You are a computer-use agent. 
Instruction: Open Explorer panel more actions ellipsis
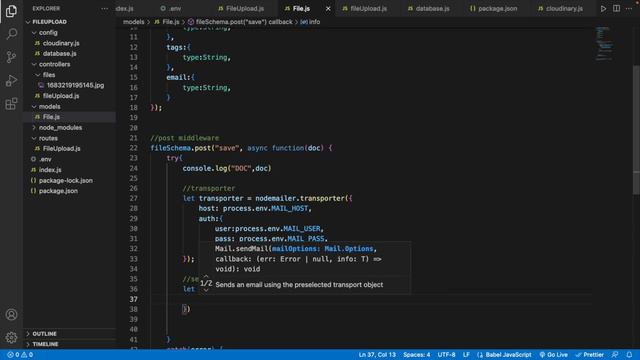pos(104,9)
